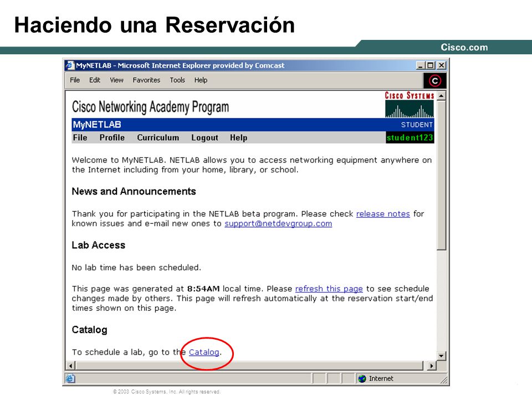Open the MyNETLAB page File menu
The image size is (532, 399).
tap(80, 137)
